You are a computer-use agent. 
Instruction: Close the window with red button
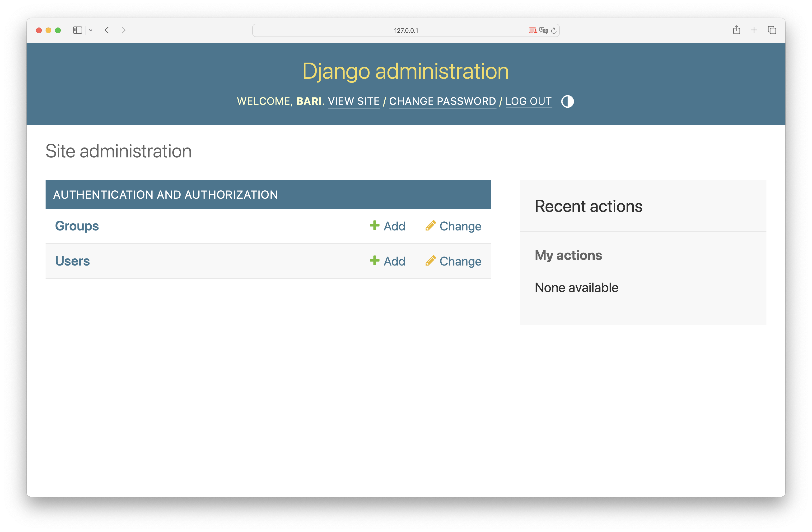click(x=39, y=30)
